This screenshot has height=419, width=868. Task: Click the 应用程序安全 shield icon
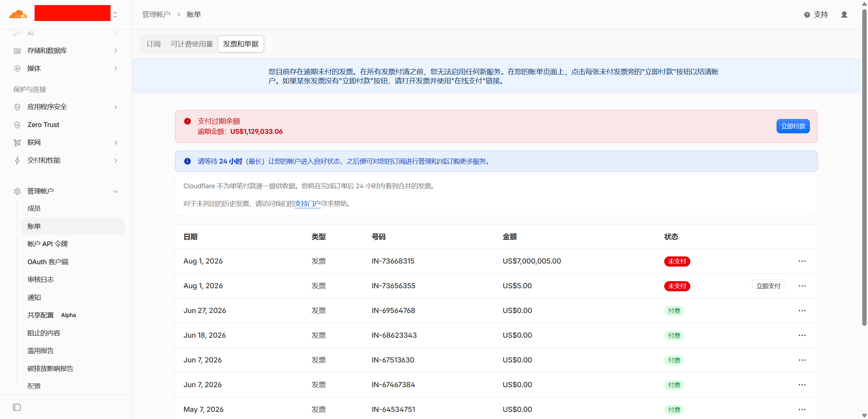[17, 107]
